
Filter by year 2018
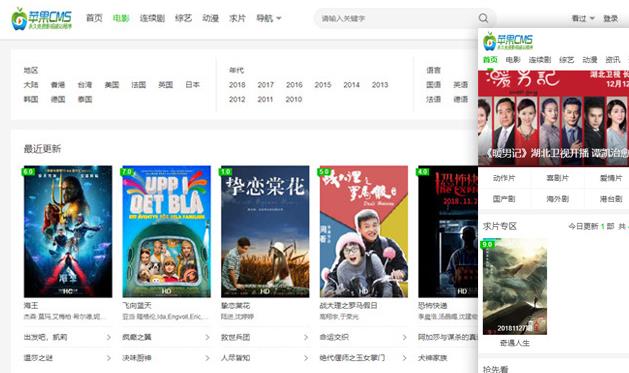pyautogui.click(x=237, y=85)
